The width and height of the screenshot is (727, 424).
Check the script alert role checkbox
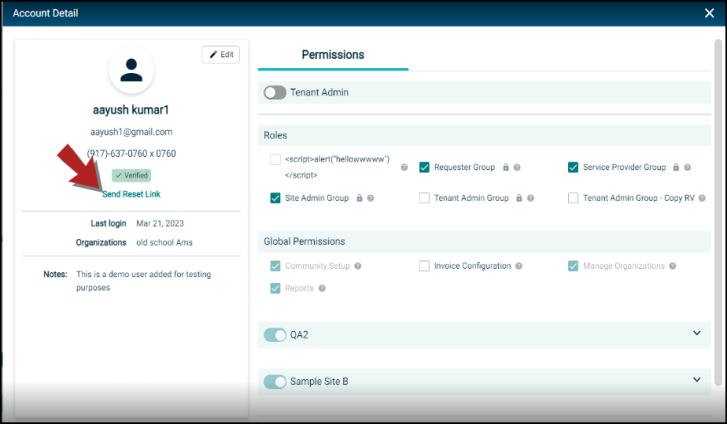275,160
